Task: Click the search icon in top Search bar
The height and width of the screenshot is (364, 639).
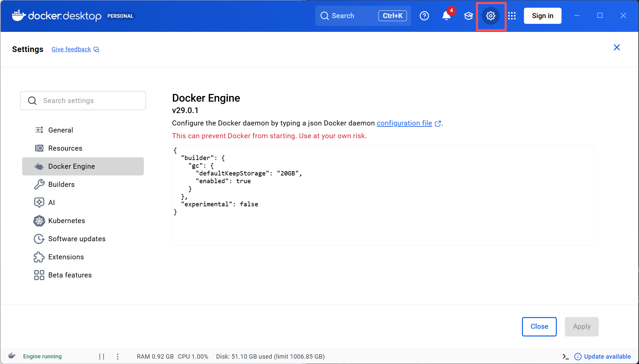Action: click(x=324, y=16)
